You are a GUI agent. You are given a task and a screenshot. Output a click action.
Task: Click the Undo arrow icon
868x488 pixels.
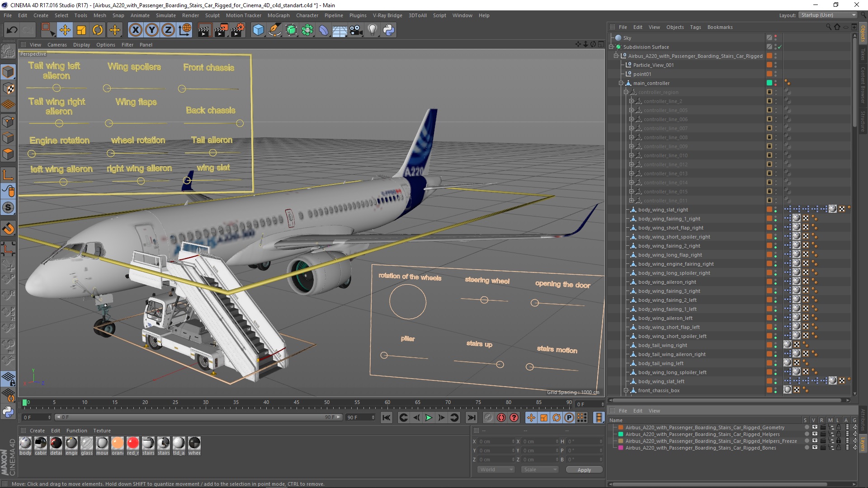(12, 30)
